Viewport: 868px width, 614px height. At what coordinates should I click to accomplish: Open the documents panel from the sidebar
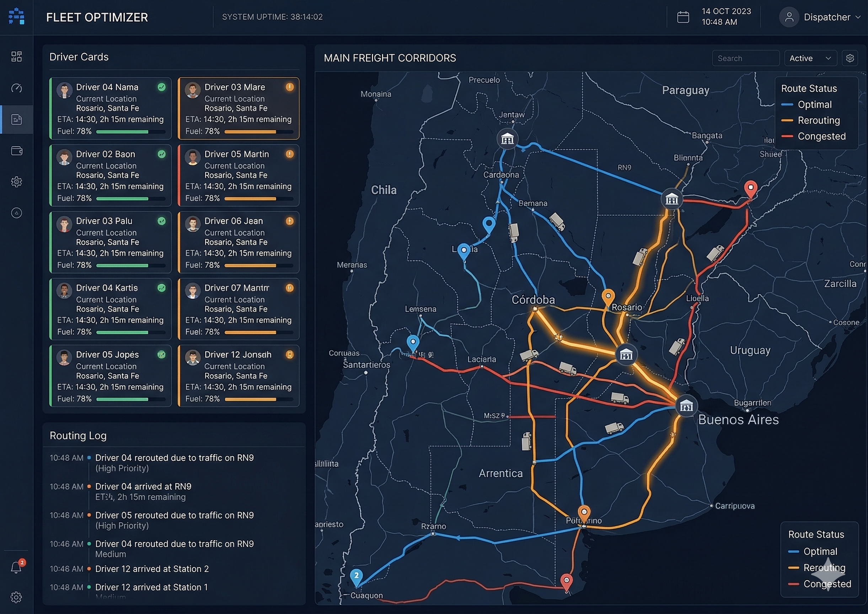17,119
